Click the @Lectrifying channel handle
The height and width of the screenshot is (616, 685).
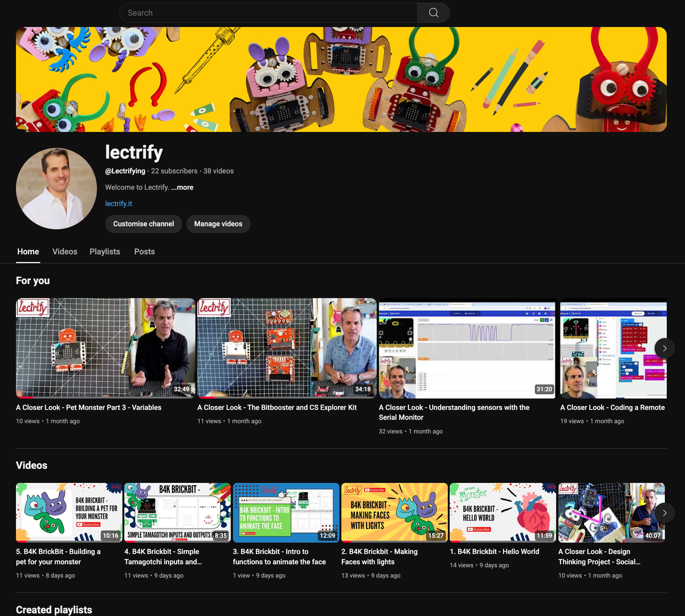click(x=125, y=171)
